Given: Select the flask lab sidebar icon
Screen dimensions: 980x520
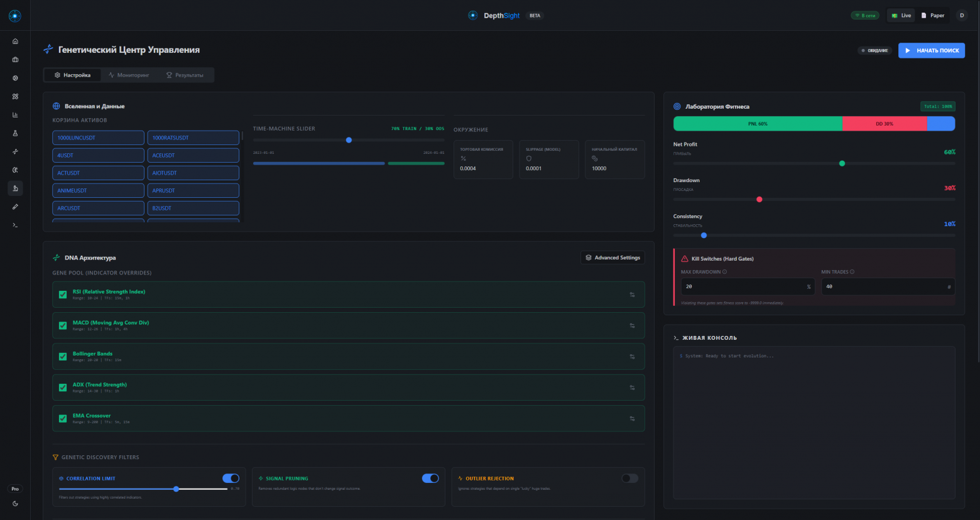Looking at the screenshot, I should (x=15, y=133).
